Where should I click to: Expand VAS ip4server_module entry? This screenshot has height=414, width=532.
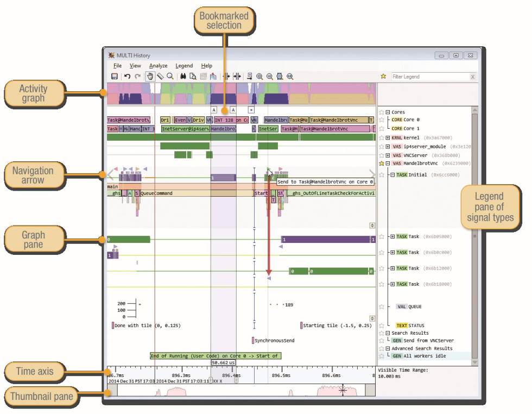click(388, 146)
